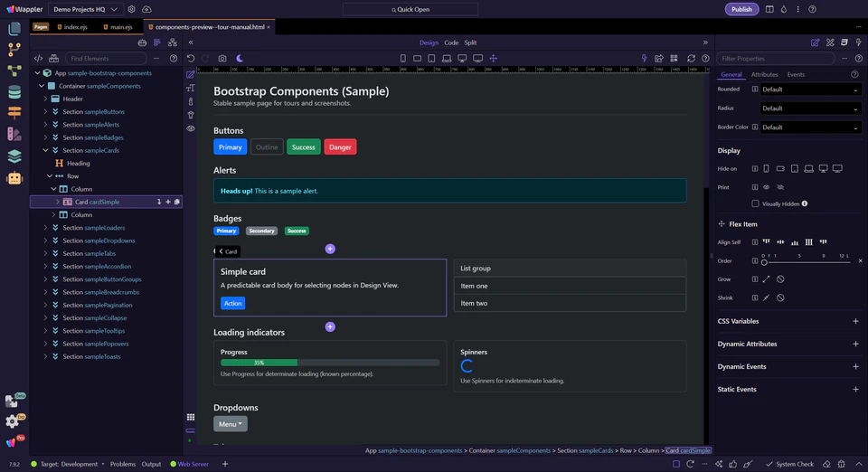Disable Grow with the no-grow icon
The width and height of the screenshot is (868, 472).
(x=780, y=279)
